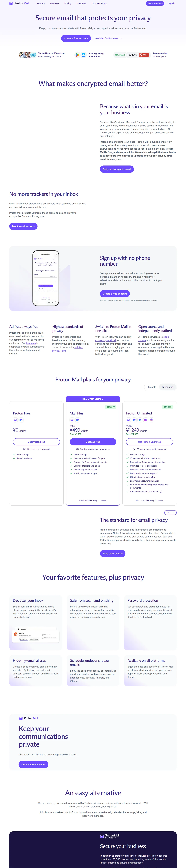Click the Forbes logo
The height and width of the screenshot is (868, 186).
(x=132, y=55)
